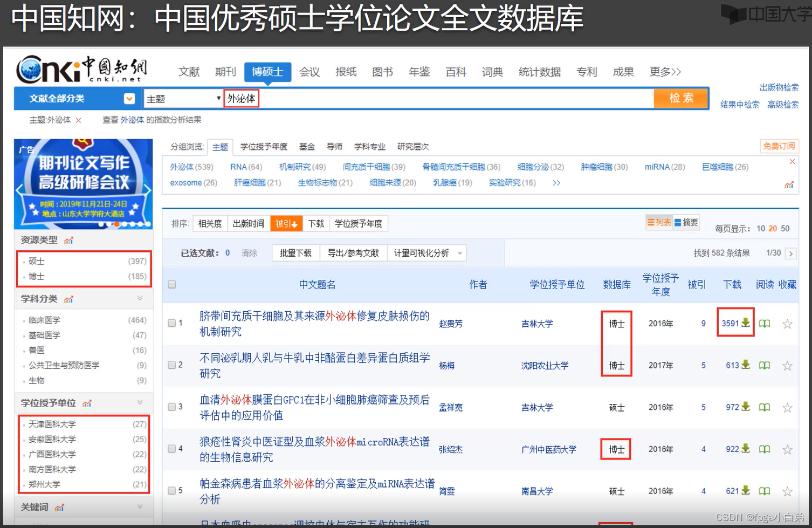
Task: Check the box for result row 1
Action: click(x=171, y=323)
